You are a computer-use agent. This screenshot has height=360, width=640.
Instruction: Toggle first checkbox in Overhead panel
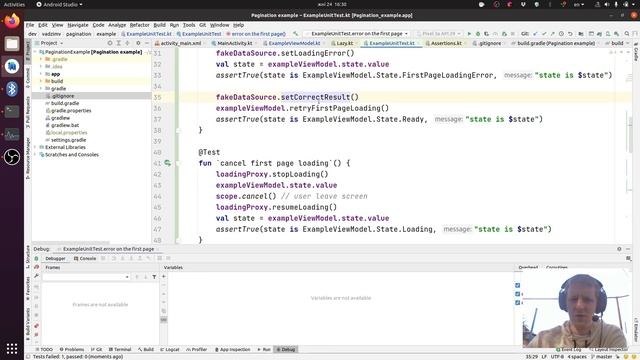[x=518, y=285]
